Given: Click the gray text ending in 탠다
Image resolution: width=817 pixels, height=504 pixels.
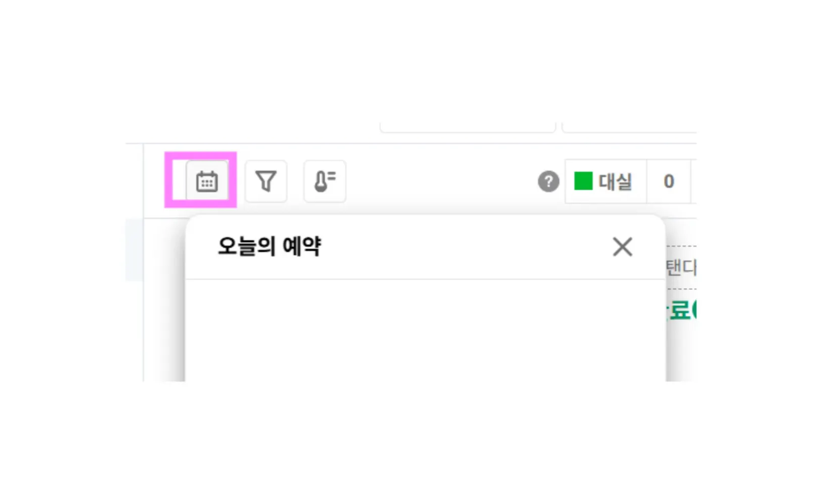Looking at the screenshot, I should click(x=681, y=268).
